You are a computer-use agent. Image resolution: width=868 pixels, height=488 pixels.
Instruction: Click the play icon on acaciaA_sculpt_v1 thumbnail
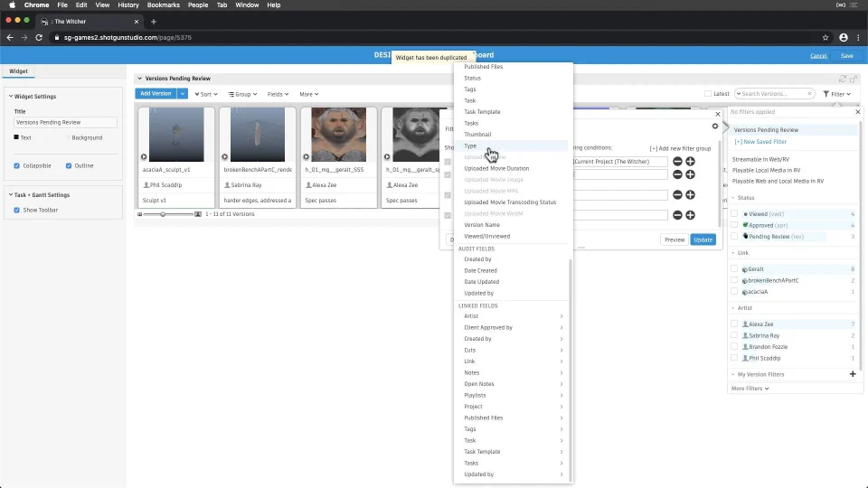pyautogui.click(x=144, y=157)
